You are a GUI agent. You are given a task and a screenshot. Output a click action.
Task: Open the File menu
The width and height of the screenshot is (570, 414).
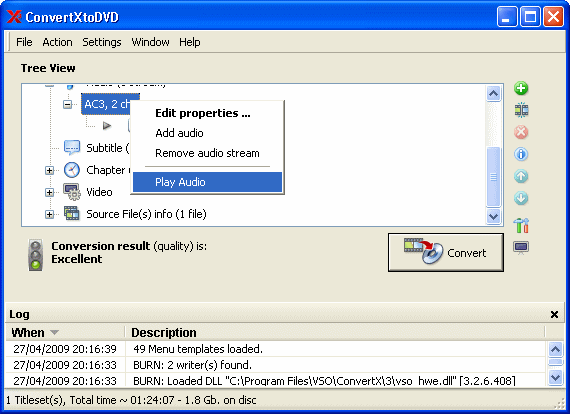24,42
